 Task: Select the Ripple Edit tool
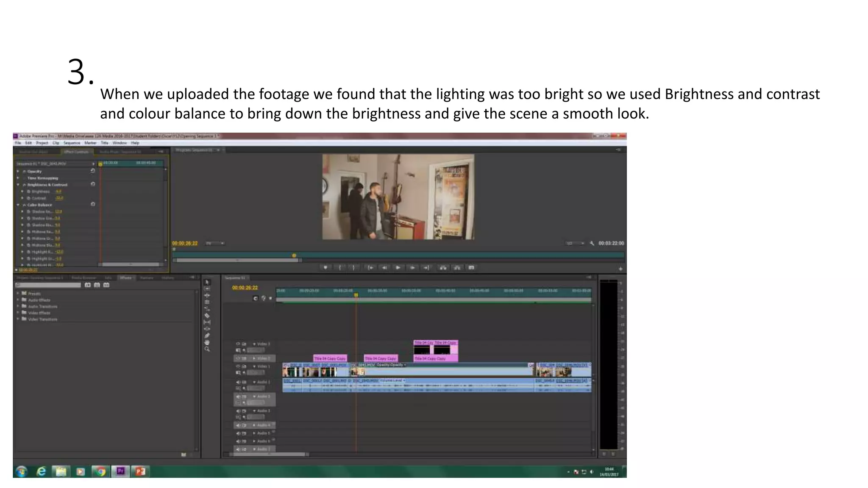point(207,295)
